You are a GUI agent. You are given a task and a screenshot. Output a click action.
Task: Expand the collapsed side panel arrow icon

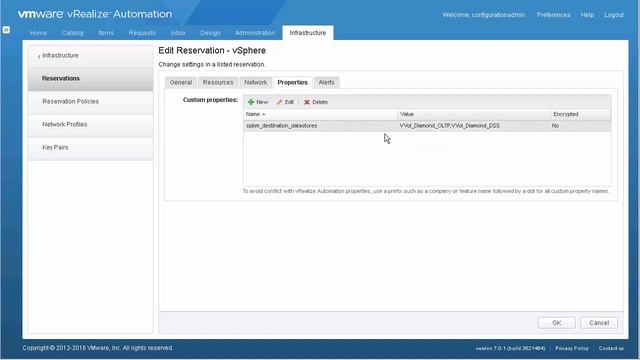point(6,30)
